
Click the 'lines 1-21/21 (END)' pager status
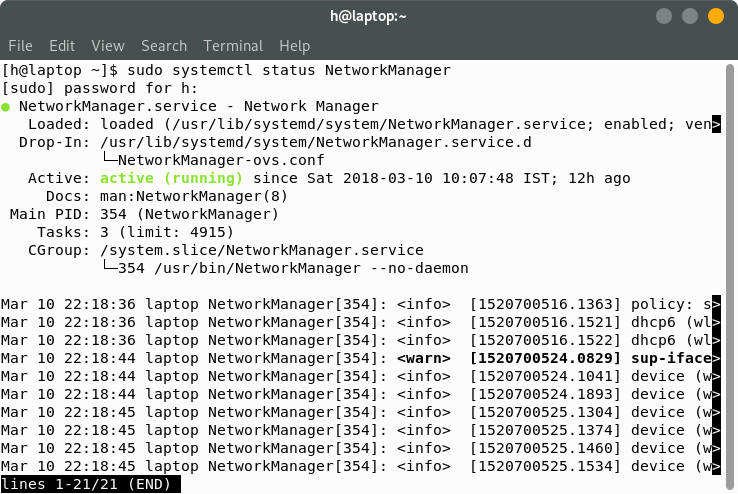(x=91, y=485)
